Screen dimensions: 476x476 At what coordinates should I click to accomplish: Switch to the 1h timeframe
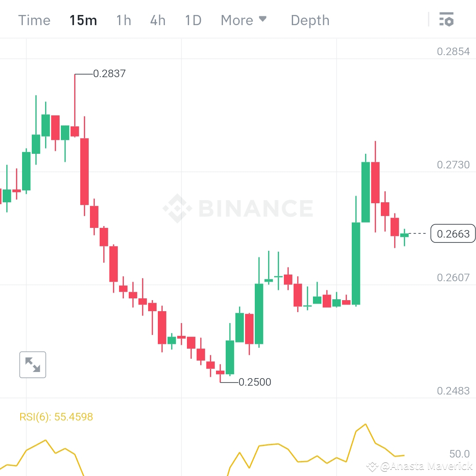point(123,20)
